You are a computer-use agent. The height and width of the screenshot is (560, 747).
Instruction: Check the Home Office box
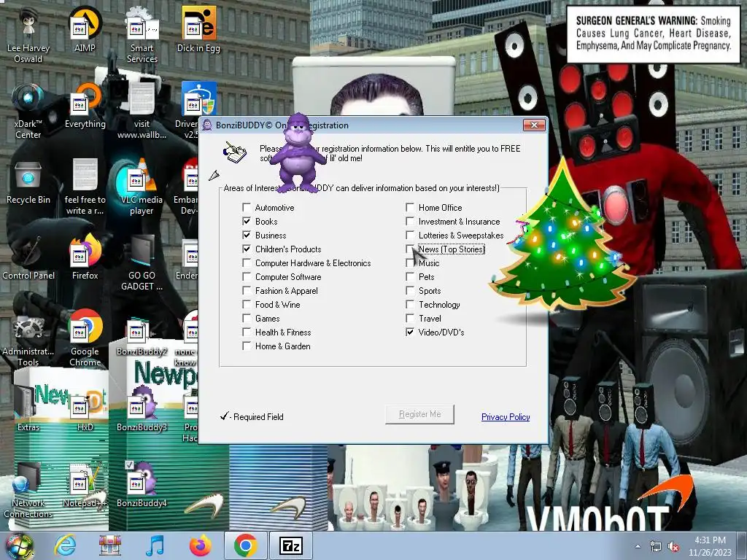point(410,207)
